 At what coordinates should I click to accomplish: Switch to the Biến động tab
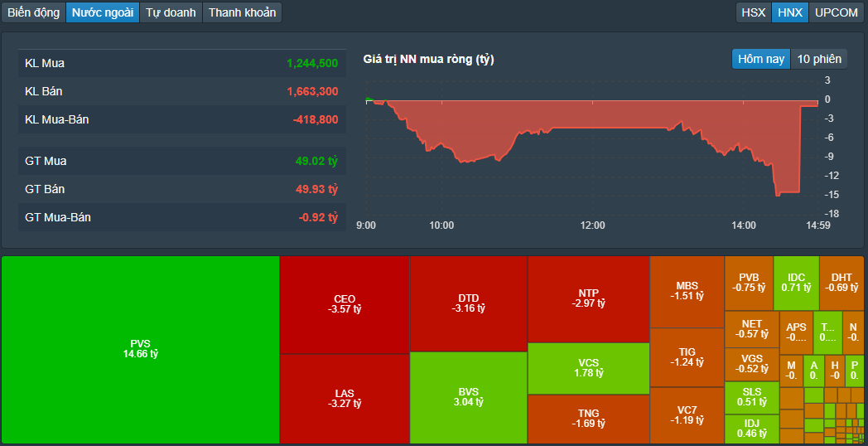tap(34, 12)
